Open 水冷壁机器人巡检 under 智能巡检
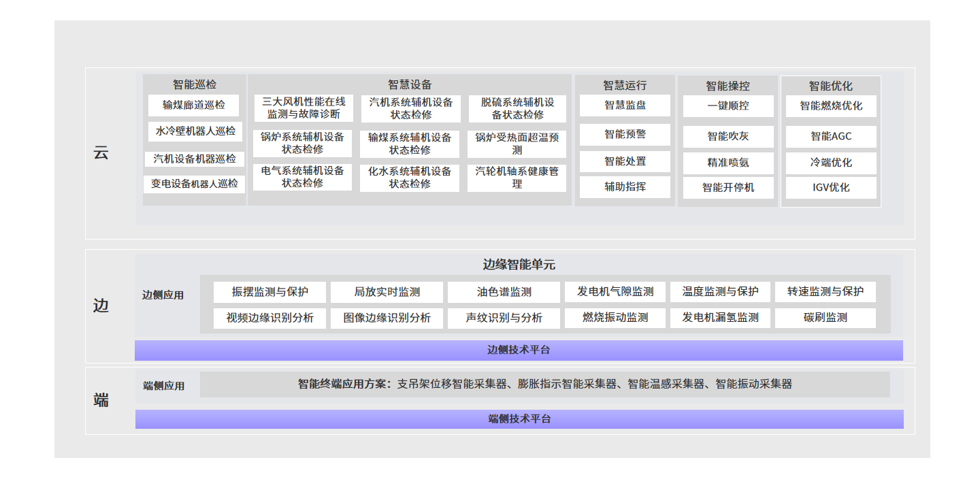Image resolution: width=980 pixels, height=490 pixels. click(x=194, y=132)
